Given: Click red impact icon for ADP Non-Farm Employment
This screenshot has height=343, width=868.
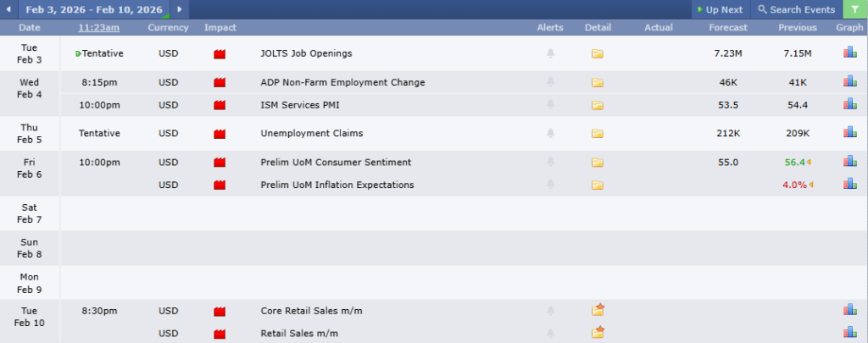Looking at the screenshot, I should pyautogui.click(x=220, y=83).
